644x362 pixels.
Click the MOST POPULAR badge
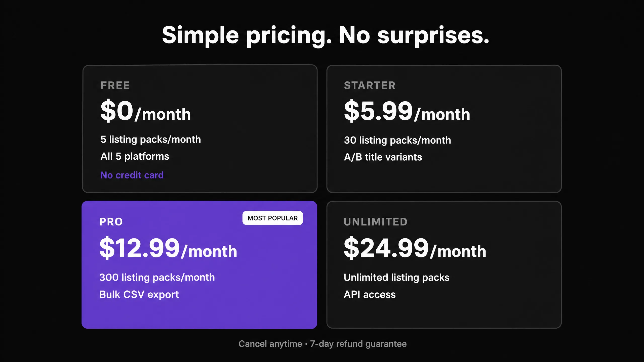click(273, 218)
